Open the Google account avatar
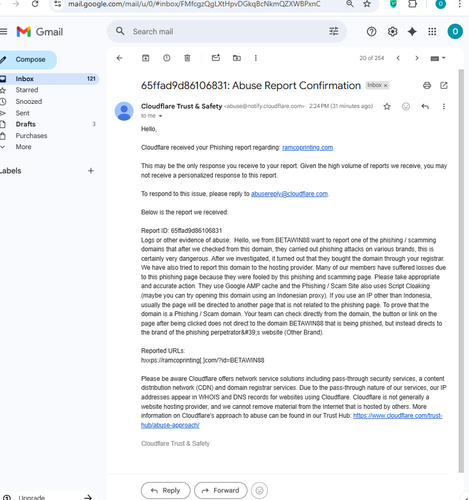469x500 pixels. tap(455, 32)
